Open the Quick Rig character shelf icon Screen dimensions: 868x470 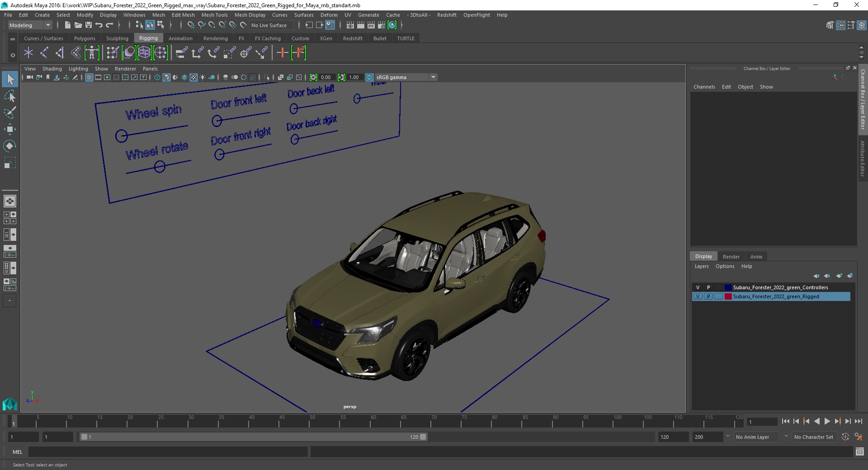click(x=92, y=53)
